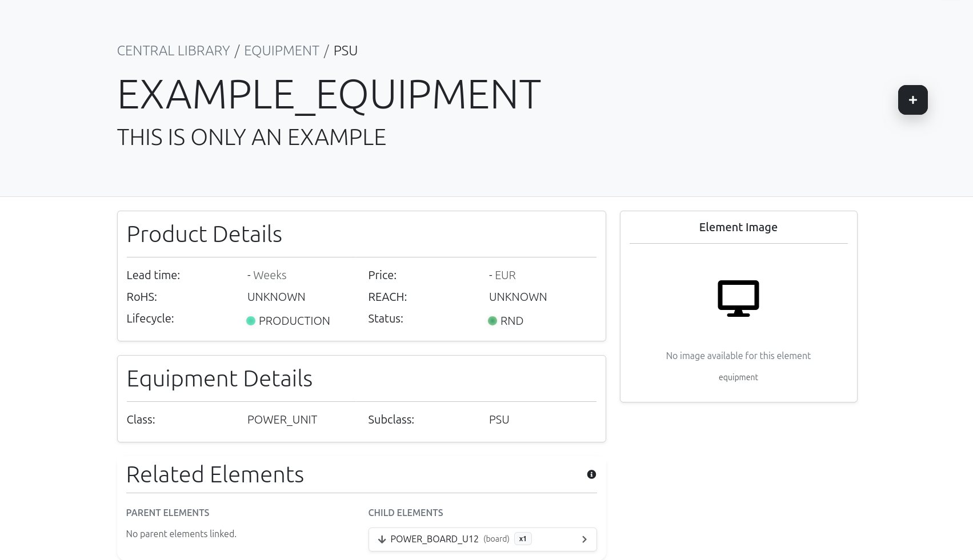Click the Related Elements info icon
973x560 pixels.
point(591,474)
